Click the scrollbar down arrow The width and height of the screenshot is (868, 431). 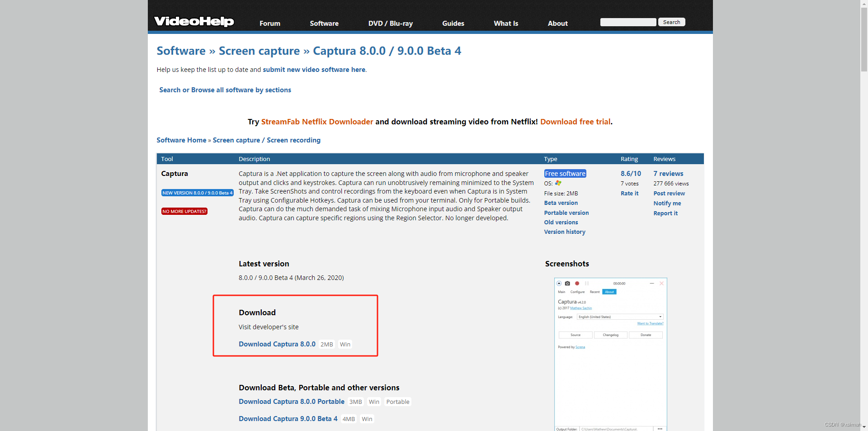pos(864,427)
